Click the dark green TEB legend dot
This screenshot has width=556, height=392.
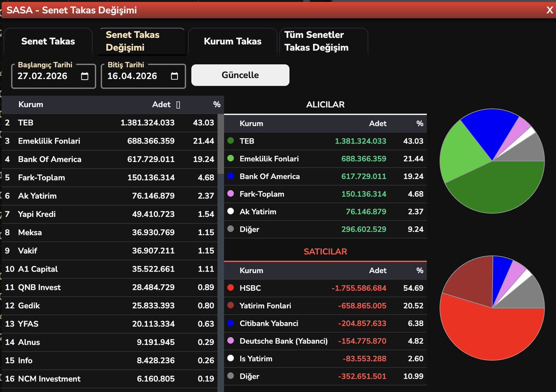click(230, 141)
